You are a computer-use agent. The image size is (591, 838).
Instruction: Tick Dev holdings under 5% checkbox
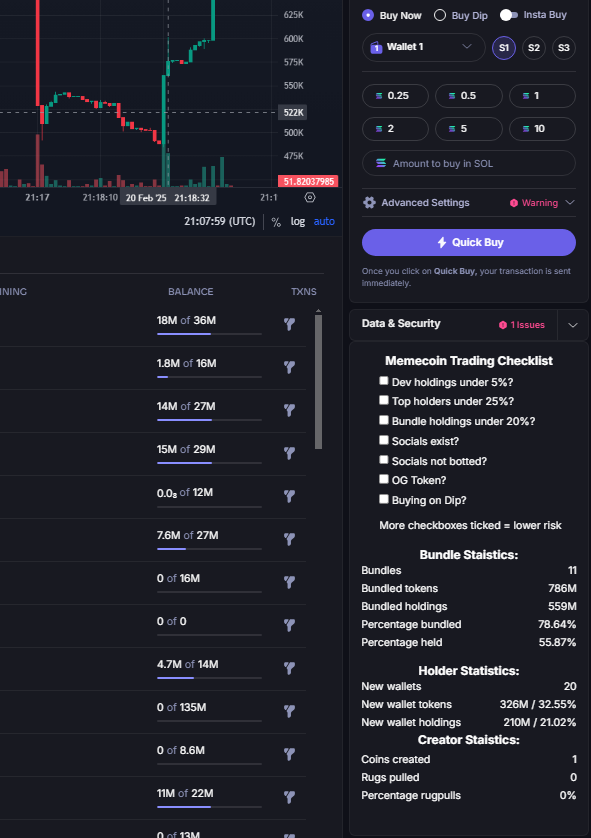tap(384, 381)
